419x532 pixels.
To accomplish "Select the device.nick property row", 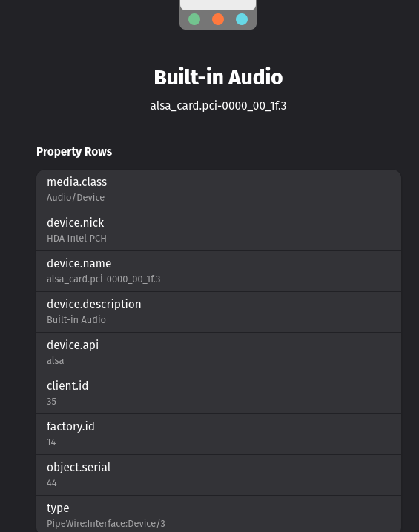I will coord(219,230).
